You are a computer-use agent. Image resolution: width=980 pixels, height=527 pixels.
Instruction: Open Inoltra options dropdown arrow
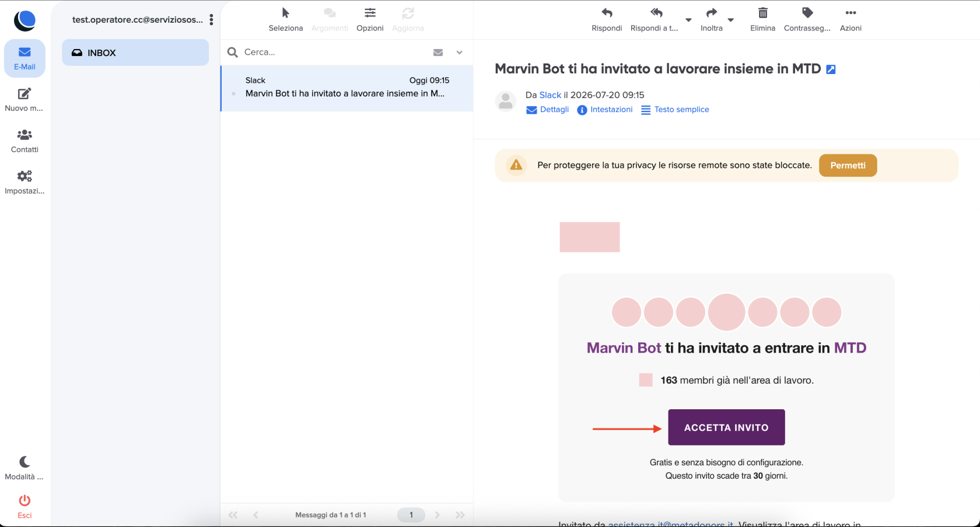[x=730, y=20]
